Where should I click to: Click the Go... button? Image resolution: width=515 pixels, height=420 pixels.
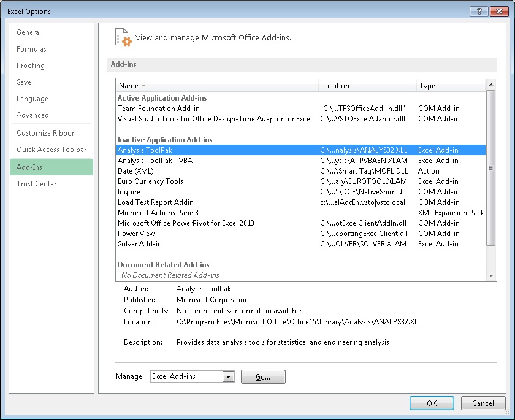tap(263, 376)
